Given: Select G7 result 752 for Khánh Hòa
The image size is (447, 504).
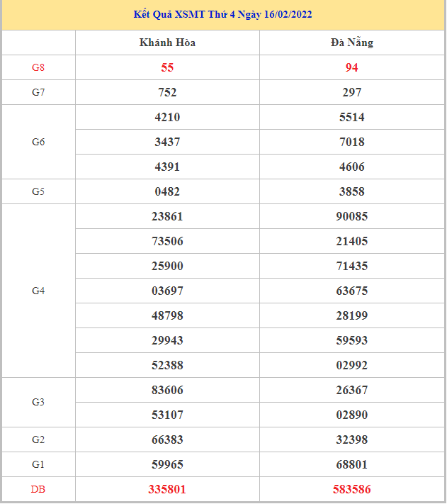Looking at the screenshot, I should [x=167, y=92].
